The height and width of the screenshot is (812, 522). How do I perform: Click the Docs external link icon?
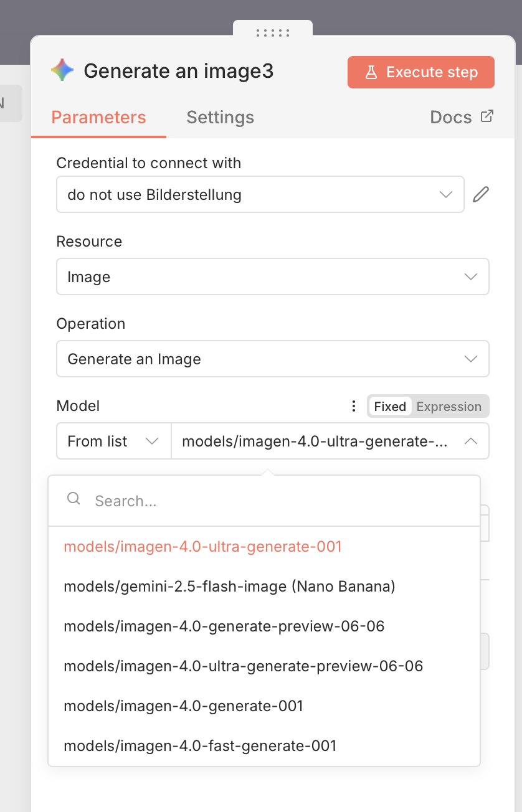pos(487,116)
